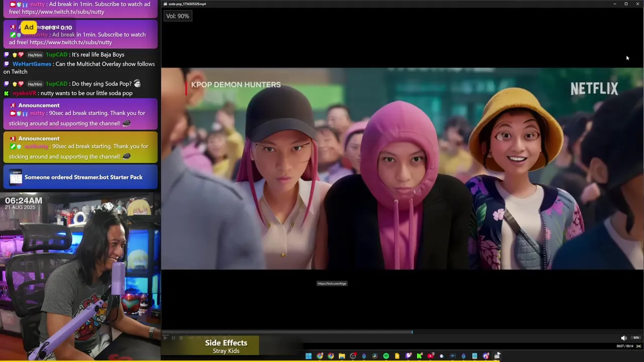
Task: Click the yellow Announcement ad break message
Action: coord(80,147)
